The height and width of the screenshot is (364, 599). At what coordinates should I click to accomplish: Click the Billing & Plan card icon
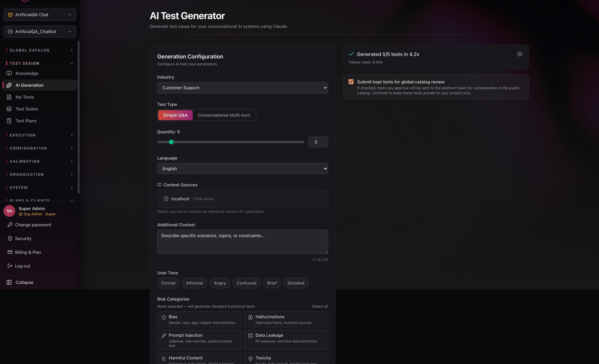(x=10, y=252)
